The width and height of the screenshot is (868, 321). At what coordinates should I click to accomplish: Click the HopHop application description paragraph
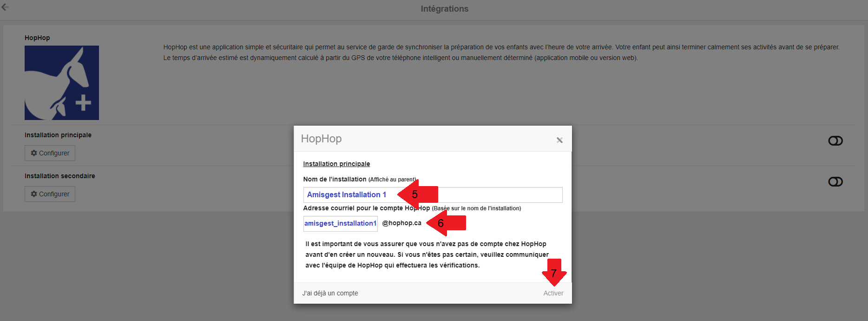501,53
